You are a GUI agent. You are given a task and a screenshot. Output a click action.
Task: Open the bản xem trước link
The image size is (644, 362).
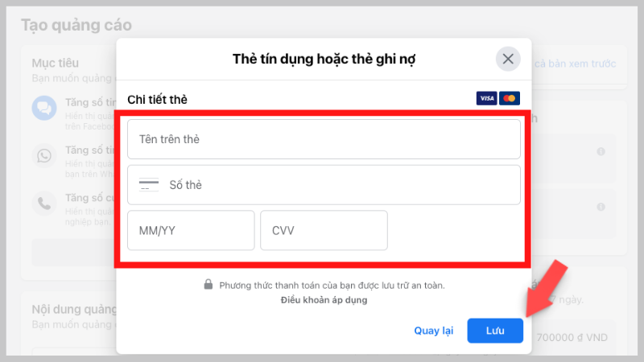click(x=576, y=63)
